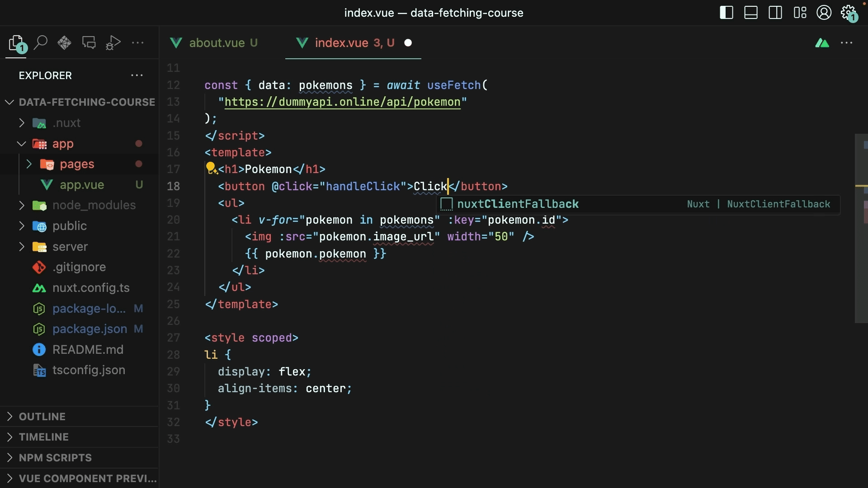Screen dimensions: 868x488
Task: Expand the NPM SCRIPTS section
Action: click(x=80, y=458)
